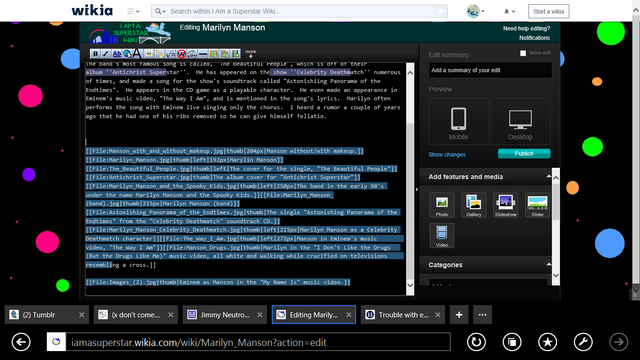Open Photo in Add features panel
The image size is (640, 360).
pos(442,205)
